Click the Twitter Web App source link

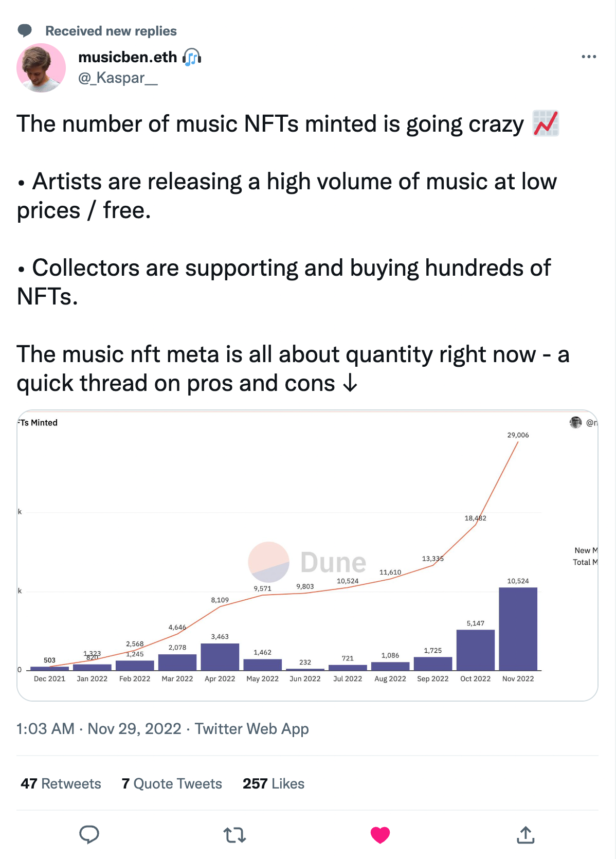click(251, 729)
